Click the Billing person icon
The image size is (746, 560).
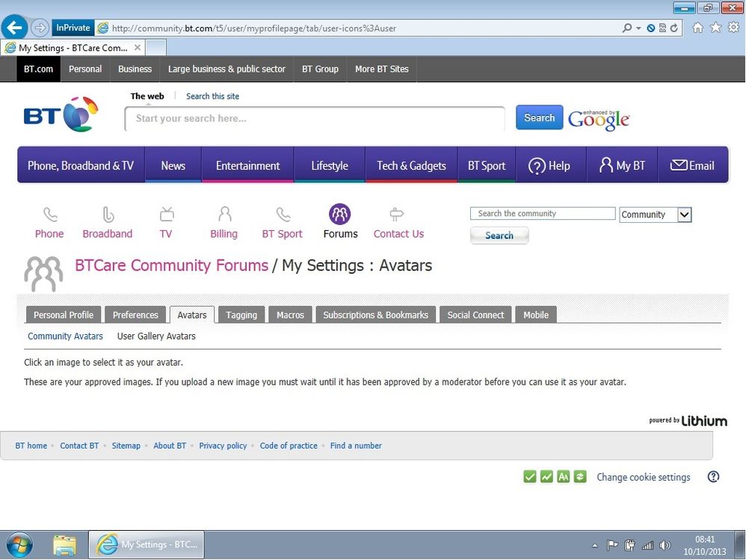pos(224,214)
